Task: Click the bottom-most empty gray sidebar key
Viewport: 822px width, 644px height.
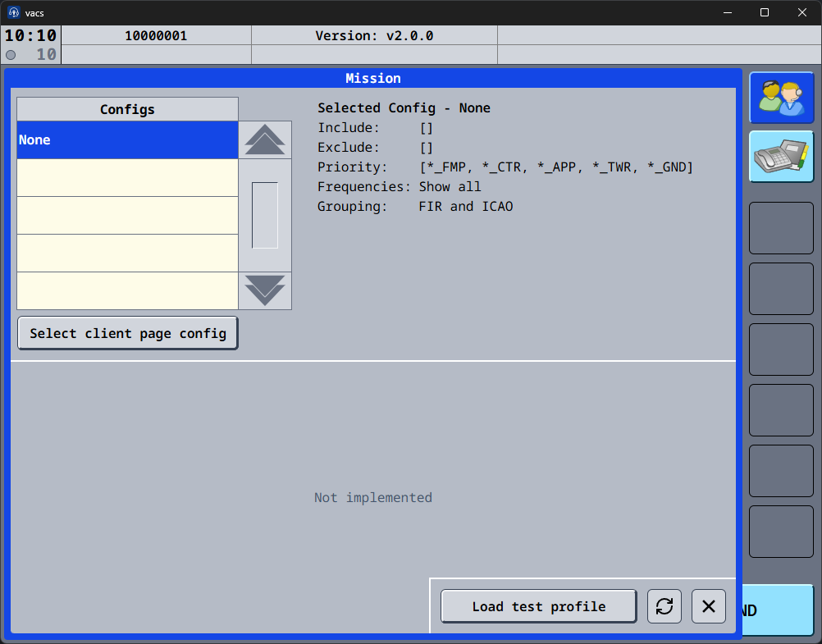Action: click(781, 532)
